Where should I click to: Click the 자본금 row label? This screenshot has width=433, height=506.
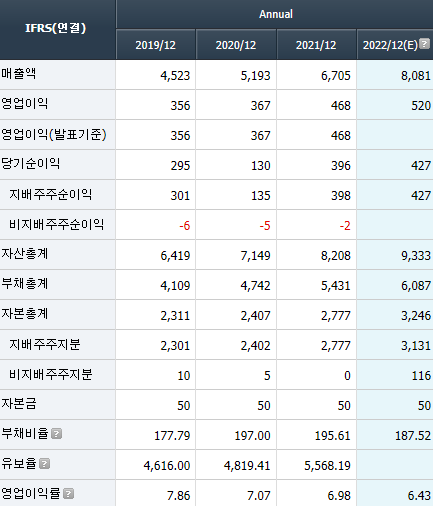[19, 403]
